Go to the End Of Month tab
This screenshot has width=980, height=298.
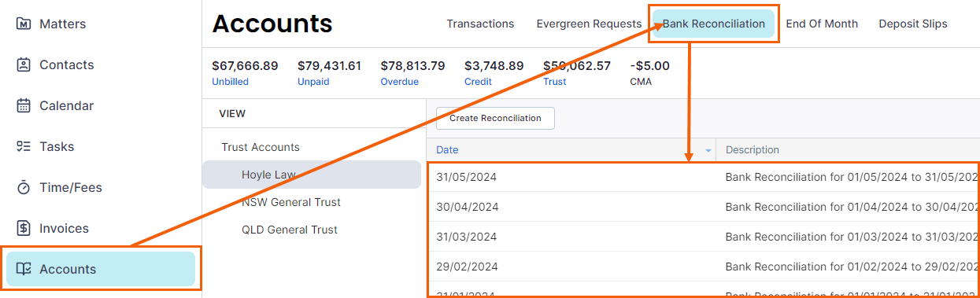pyautogui.click(x=822, y=24)
